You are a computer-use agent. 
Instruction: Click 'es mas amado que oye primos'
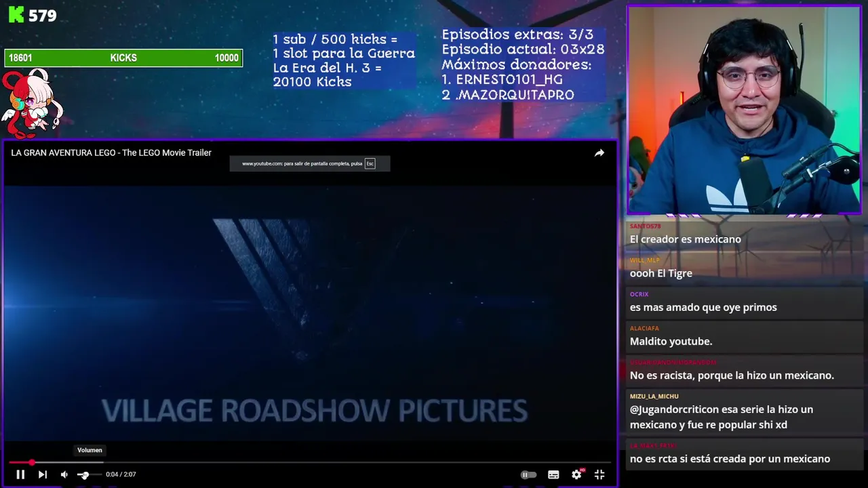point(703,307)
